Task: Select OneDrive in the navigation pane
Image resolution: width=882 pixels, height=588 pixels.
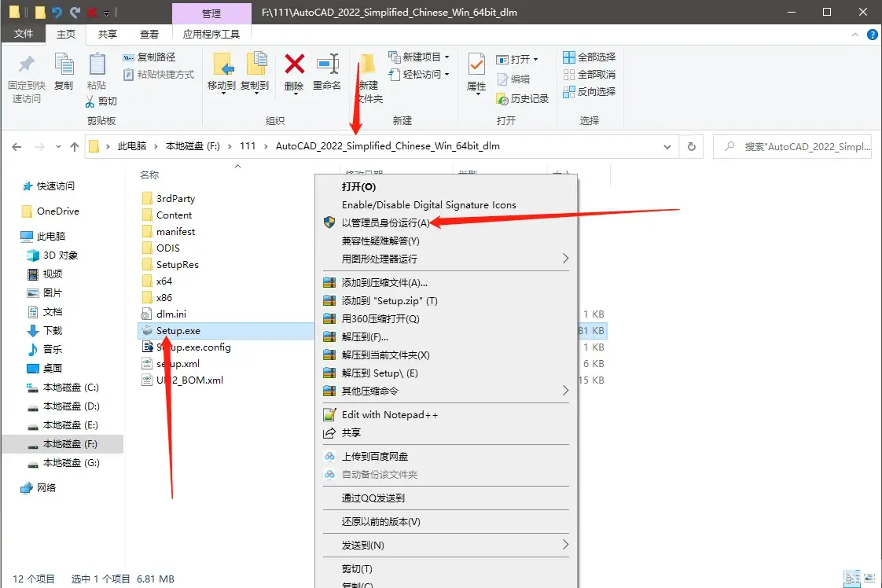Action: click(x=58, y=211)
